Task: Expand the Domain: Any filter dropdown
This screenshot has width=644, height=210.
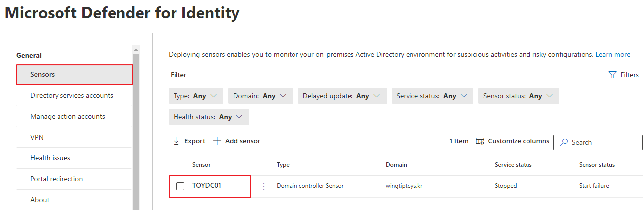Action: (x=260, y=96)
